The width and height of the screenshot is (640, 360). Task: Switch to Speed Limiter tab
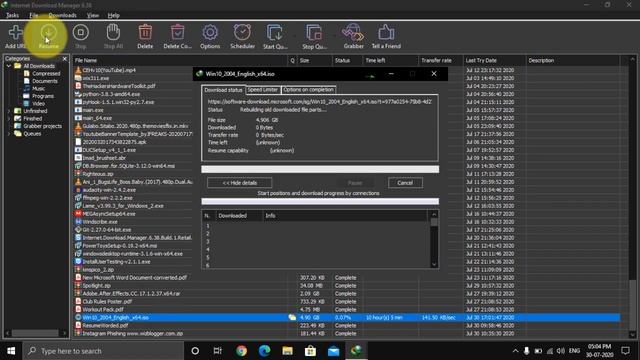(262, 89)
